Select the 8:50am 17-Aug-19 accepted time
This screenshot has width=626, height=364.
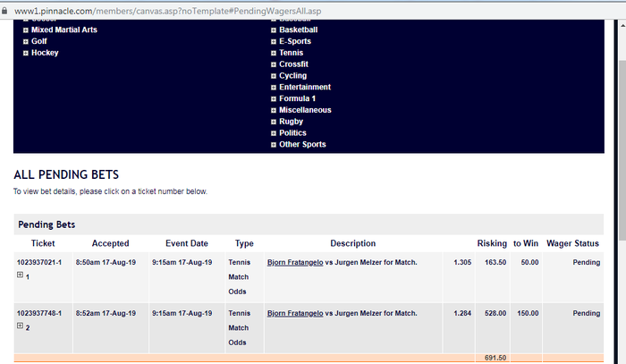[x=106, y=263]
